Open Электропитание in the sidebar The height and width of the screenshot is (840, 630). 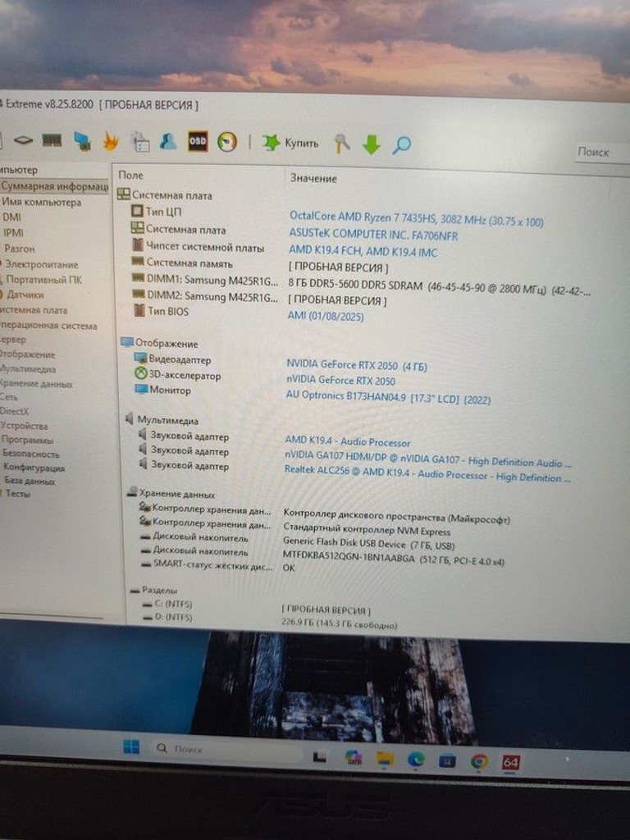tap(41, 265)
